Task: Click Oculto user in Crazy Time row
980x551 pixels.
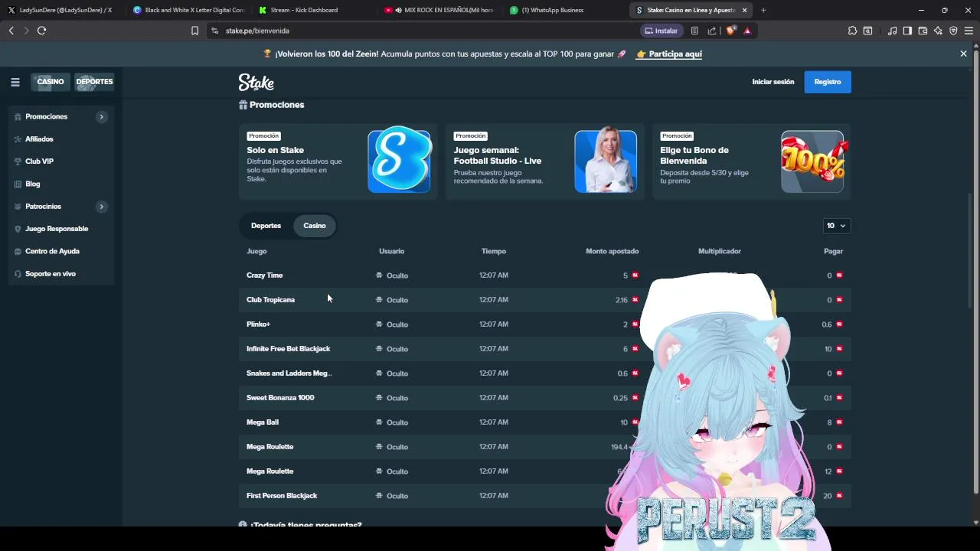Action: [392, 275]
